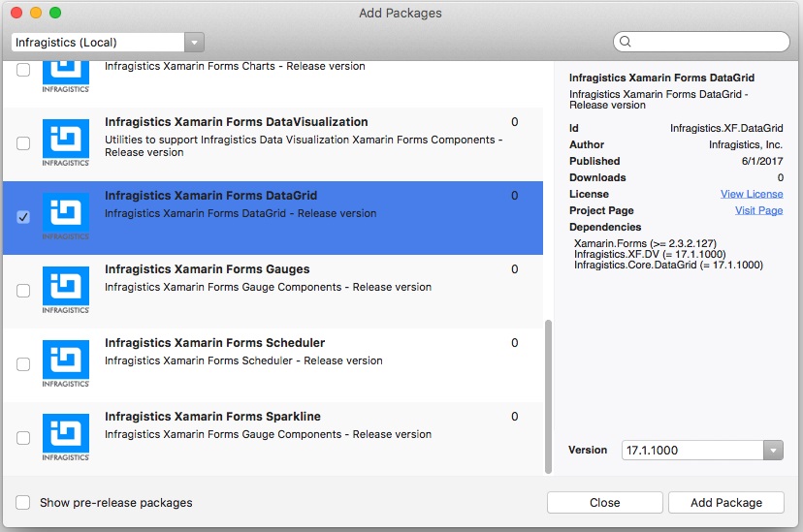Click the yellow minimize window button
803x532 pixels.
tap(36, 13)
